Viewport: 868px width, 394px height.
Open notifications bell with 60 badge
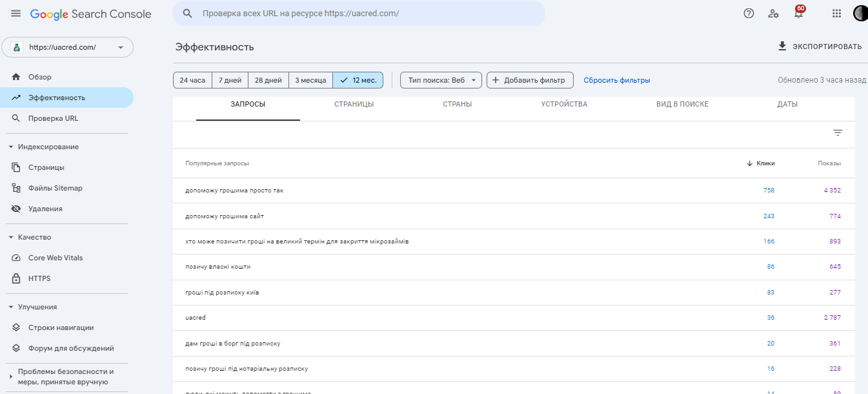[x=798, y=12]
